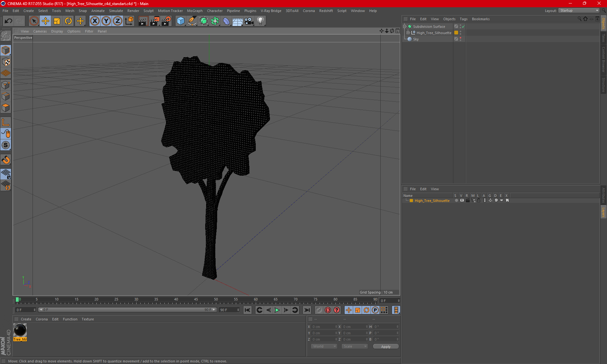Image resolution: width=607 pixels, height=364 pixels.
Task: Toggle layer View visibility for High_Tree_Silhouette
Action: click(x=462, y=200)
